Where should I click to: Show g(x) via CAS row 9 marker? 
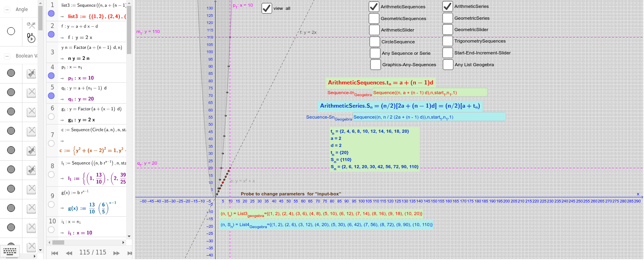click(51, 204)
